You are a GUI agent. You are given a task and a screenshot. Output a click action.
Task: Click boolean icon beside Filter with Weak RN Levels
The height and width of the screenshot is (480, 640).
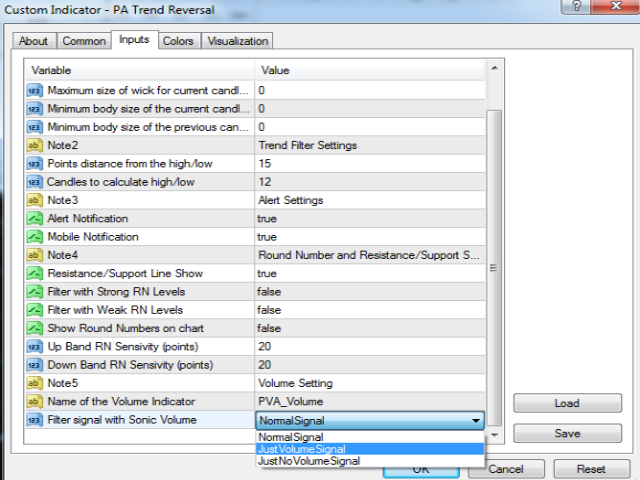pos(35,310)
